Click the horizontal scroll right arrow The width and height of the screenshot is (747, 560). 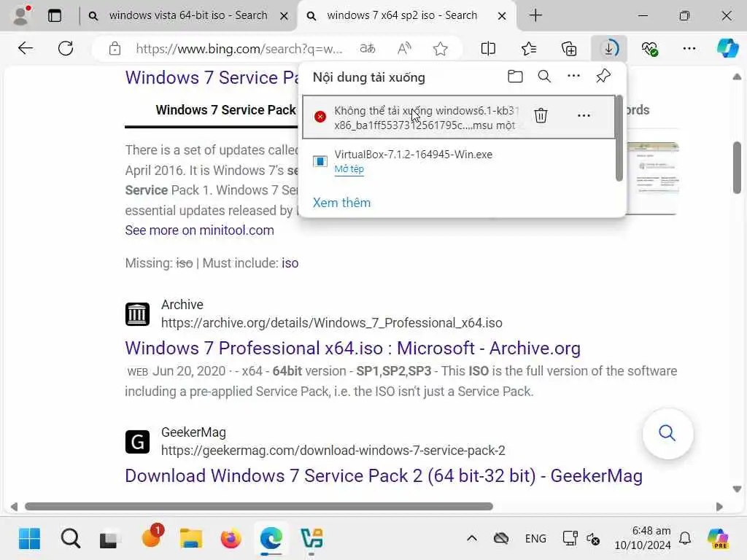pyautogui.click(x=719, y=507)
